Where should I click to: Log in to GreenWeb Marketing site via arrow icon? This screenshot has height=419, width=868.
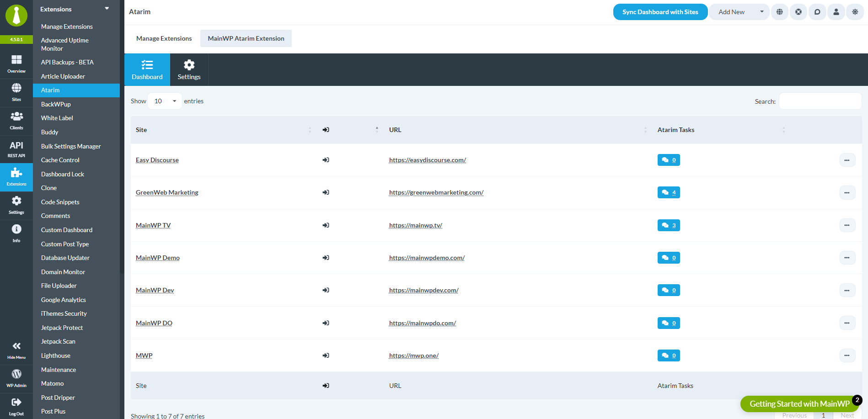click(x=326, y=192)
